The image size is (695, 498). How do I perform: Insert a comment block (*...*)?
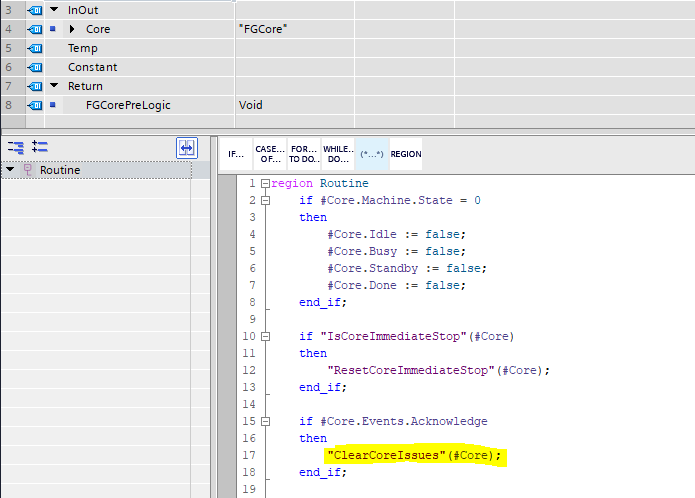(371, 154)
